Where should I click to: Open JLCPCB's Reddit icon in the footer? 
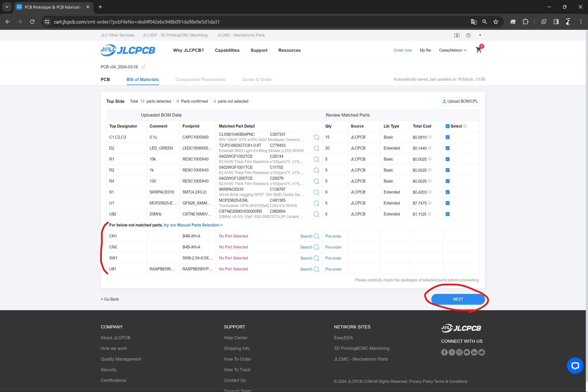coord(482,352)
